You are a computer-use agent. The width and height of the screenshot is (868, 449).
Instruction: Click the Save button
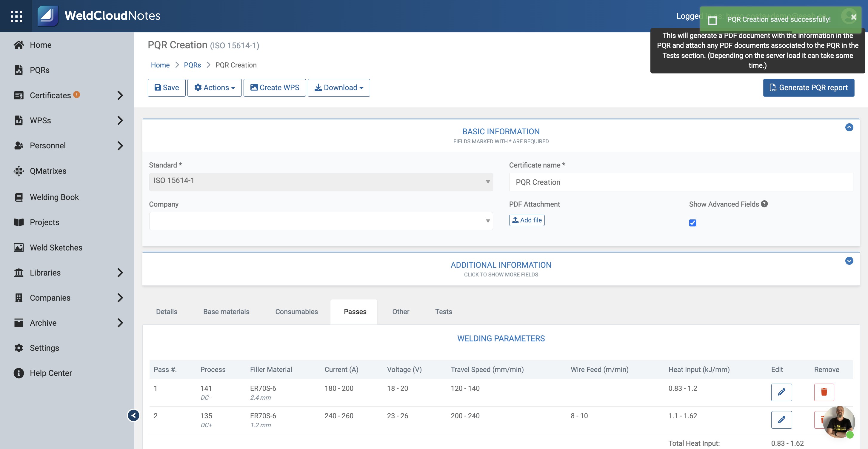pos(167,88)
